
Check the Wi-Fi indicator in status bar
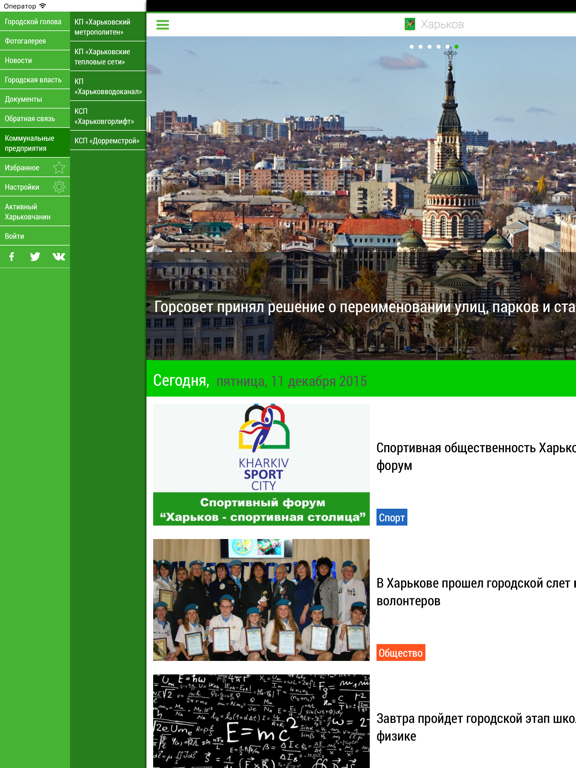43,6
